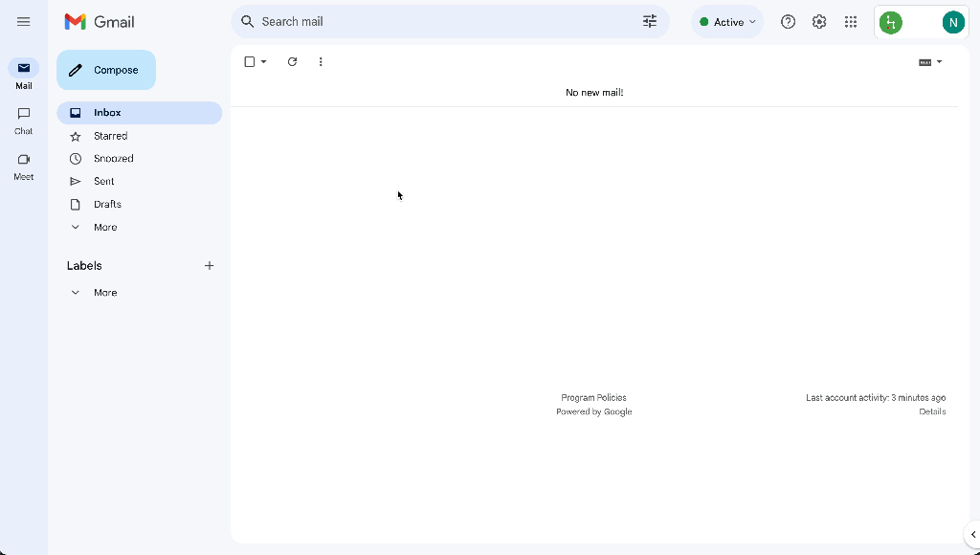Open the three-dot more options menu

(321, 62)
